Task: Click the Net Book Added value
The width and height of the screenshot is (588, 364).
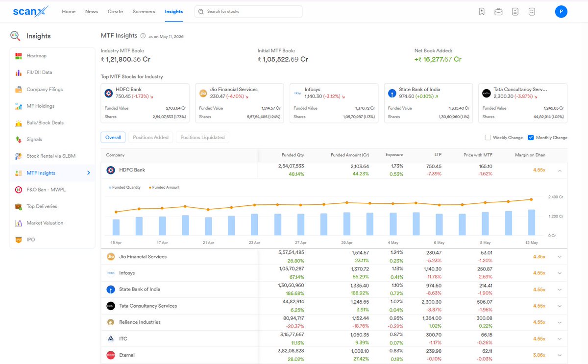Action: pos(438,59)
